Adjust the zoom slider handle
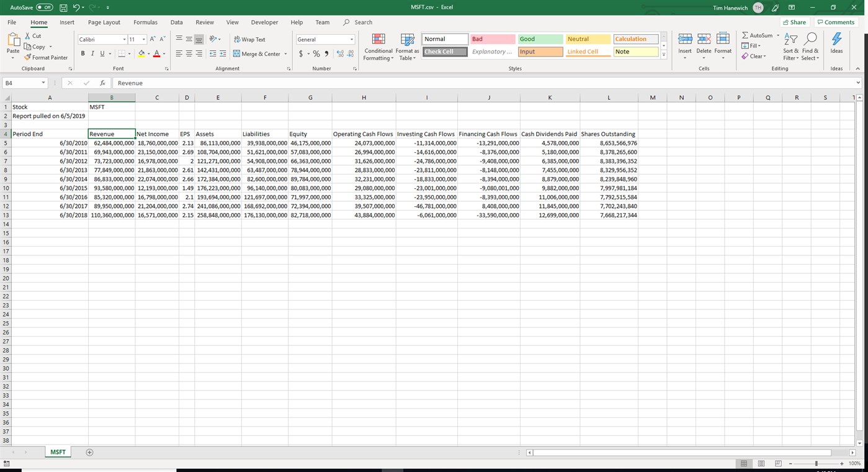The height and width of the screenshot is (472, 868). 817,464
